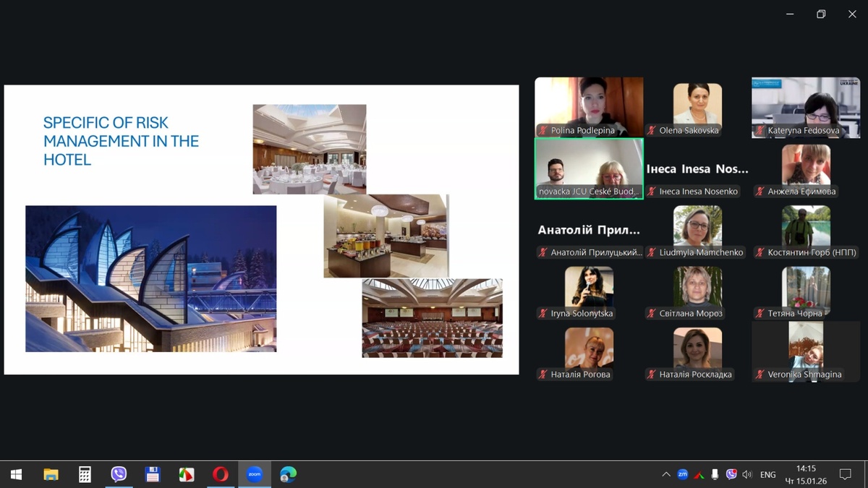
Task: Open the Windows Start menu
Action: pos(16,474)
